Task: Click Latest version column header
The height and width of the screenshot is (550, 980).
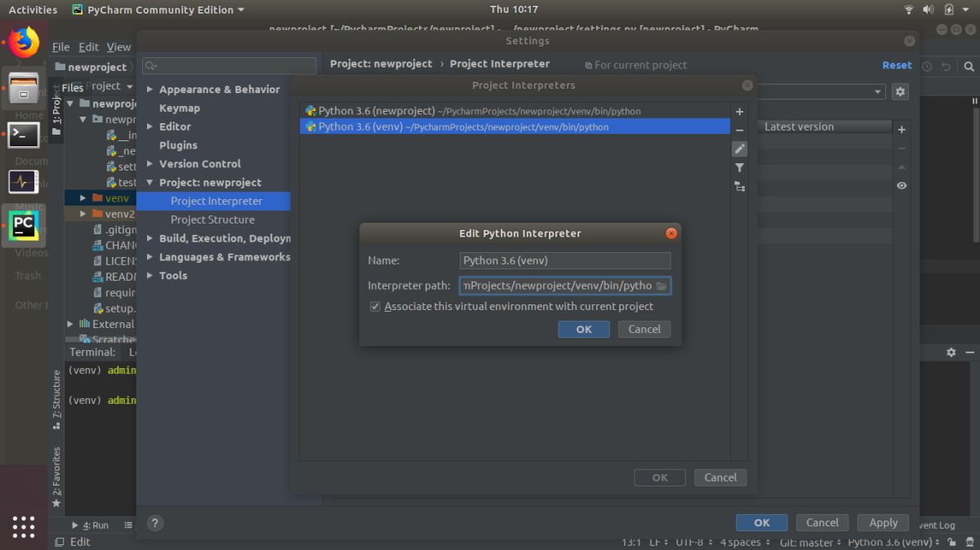Action: pyautogui.click(x=799, y=126)
